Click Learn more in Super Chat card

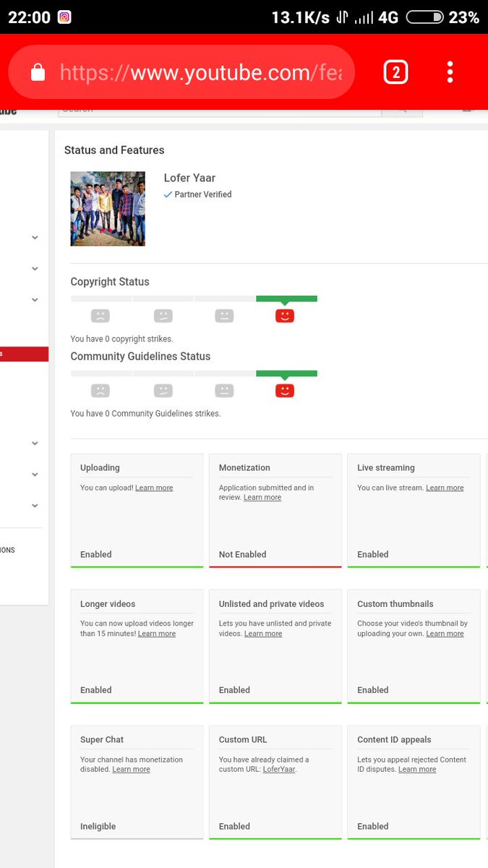131,770
